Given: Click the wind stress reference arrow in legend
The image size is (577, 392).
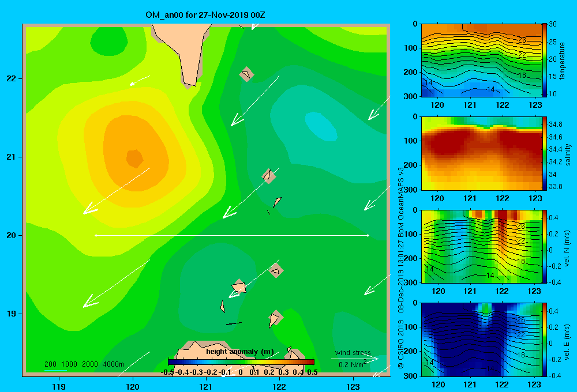Looking at the screenshot, I should (355, 359).
